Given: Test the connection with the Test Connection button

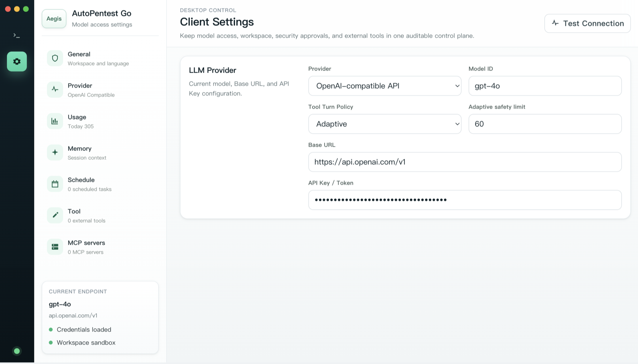Looking at the screenshot, I should pos(587,23).
